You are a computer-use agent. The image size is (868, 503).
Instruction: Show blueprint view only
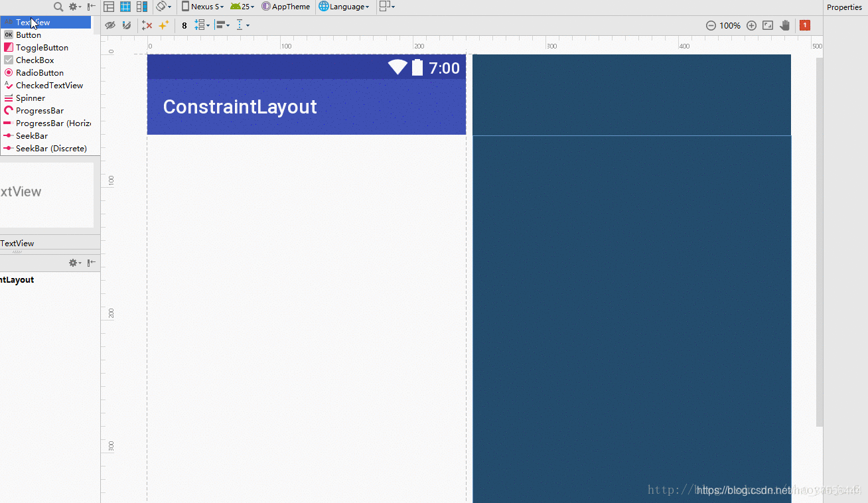[125, 7]
